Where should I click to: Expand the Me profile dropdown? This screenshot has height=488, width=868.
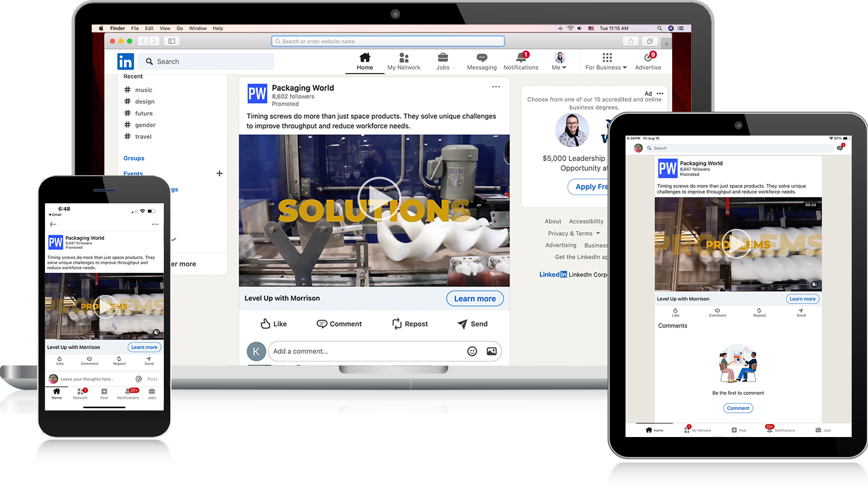559,61
